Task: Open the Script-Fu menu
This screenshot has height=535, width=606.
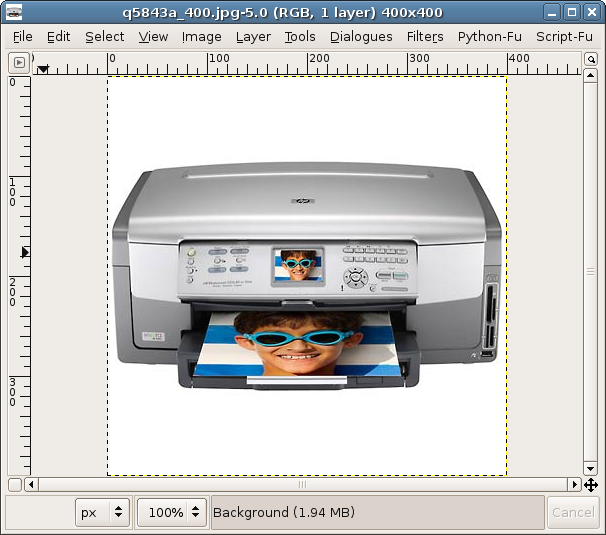Action: pos(564,37)
